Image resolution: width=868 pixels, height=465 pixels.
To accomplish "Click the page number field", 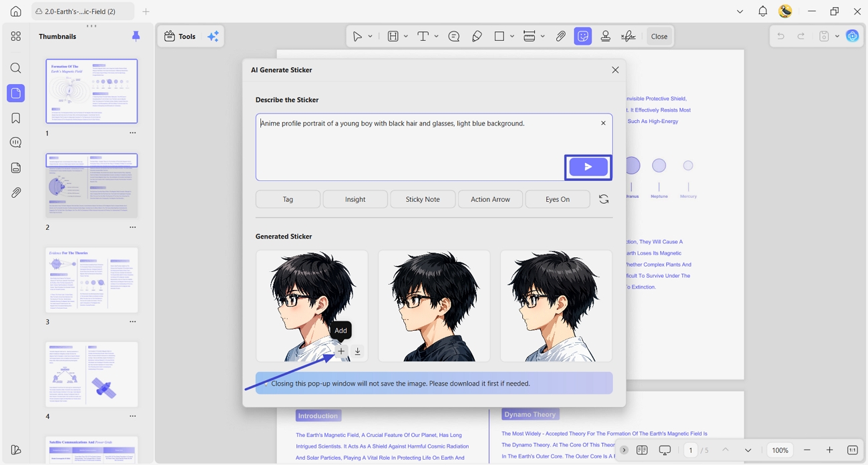I will tap(691, 450).
